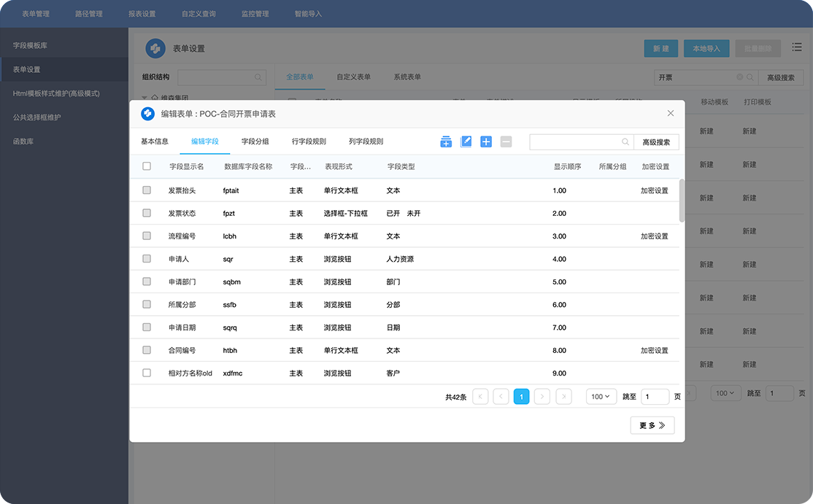Switch to the 字段分组 tab
This screenshot has width=813, height=504.
[255, 141]
